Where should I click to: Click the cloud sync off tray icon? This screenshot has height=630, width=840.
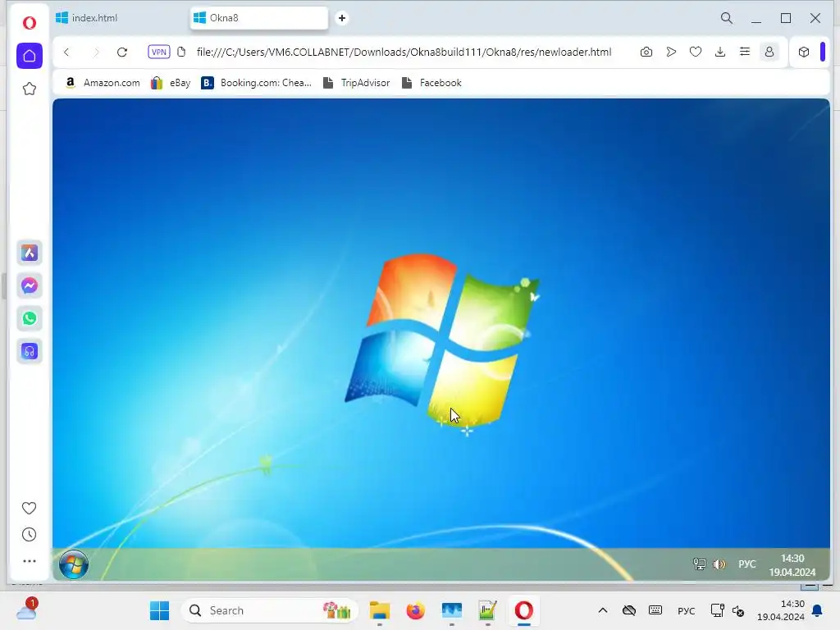point(629,610)
